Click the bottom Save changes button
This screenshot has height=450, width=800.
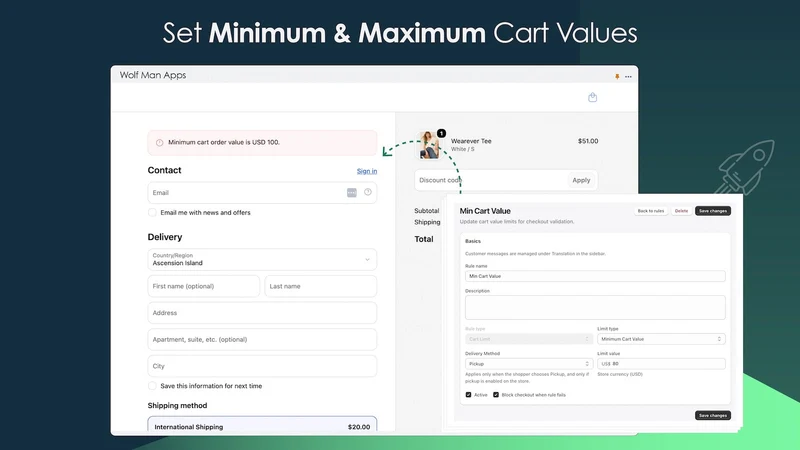point(713,415)
